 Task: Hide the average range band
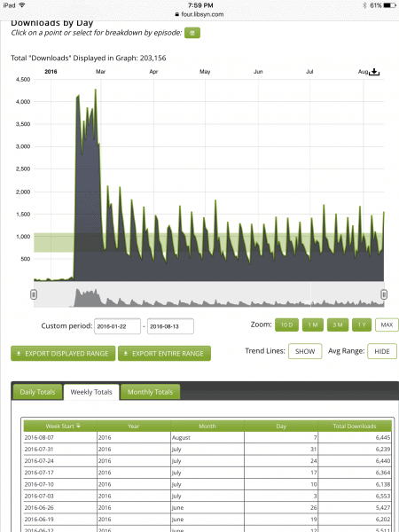(382, 351)
